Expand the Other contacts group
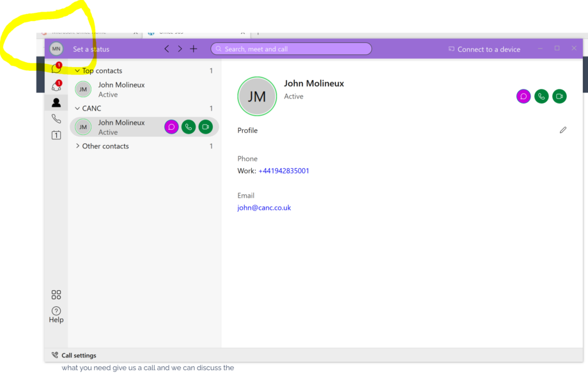 (78, 146)
